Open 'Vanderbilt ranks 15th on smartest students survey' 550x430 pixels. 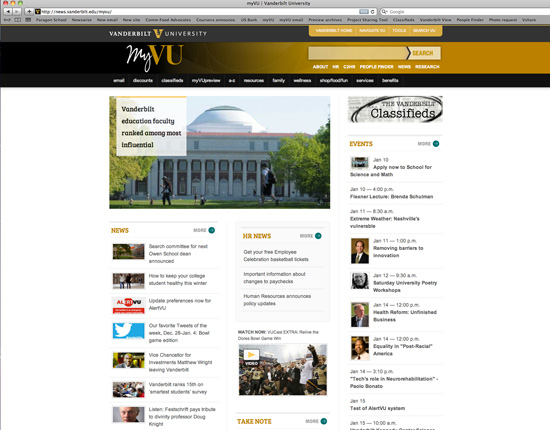click(x=178, y=388)
